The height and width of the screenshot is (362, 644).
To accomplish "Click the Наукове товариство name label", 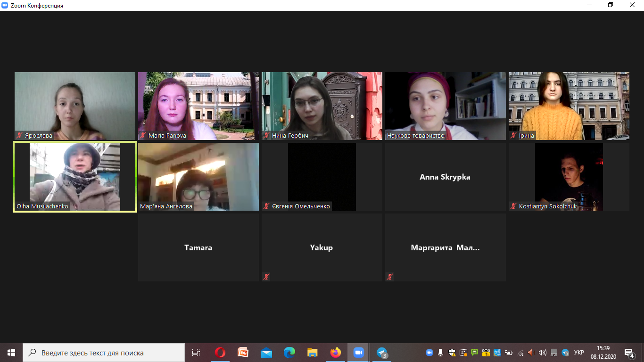I will pyautogui.click(x=416, y=136).
